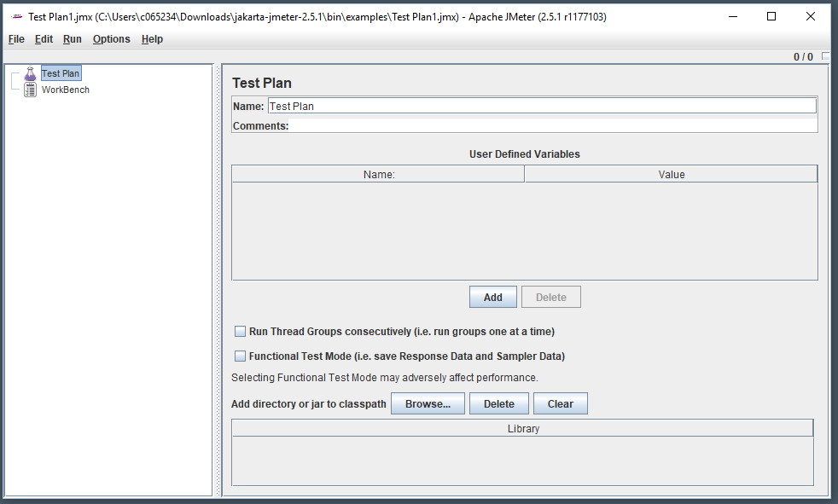Click the thread status indicator box
The width and height of the screenshot is (838, 504).
(x=826, y=56)
